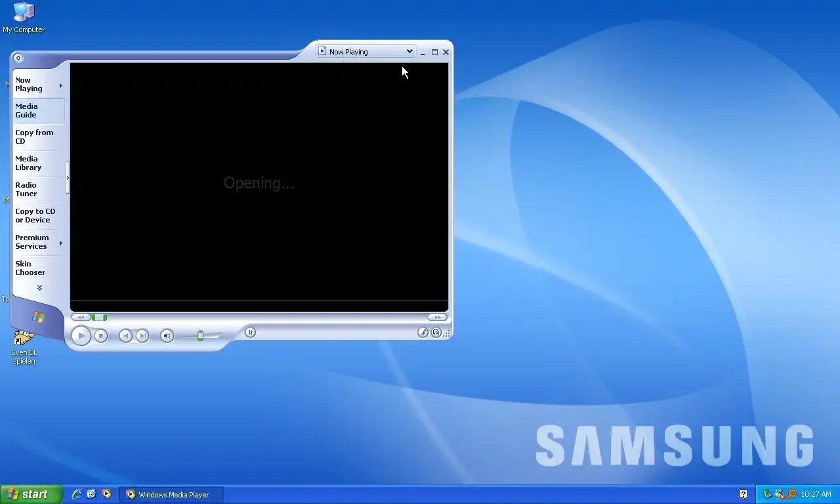840x504 pixels.
Task: Open the Media Library tab
Action: (x=39, y=163)
